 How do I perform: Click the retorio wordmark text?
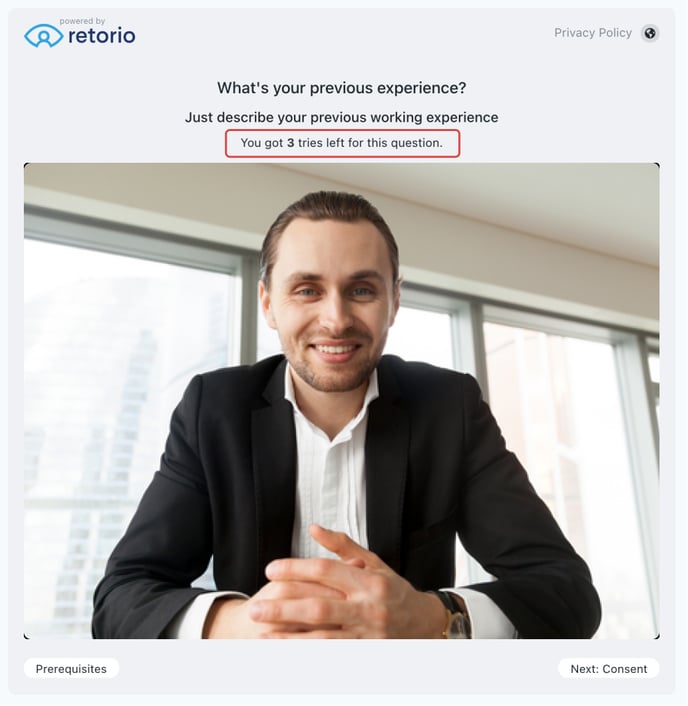(102, 36)
